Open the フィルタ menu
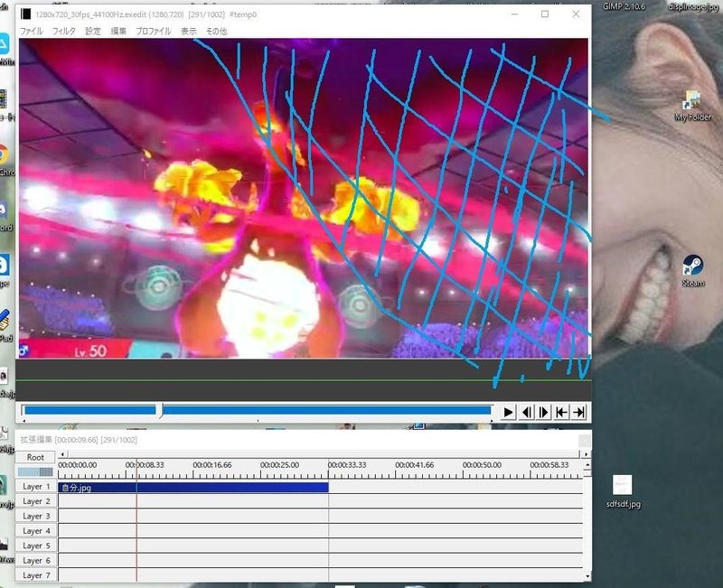 point(63,32)
